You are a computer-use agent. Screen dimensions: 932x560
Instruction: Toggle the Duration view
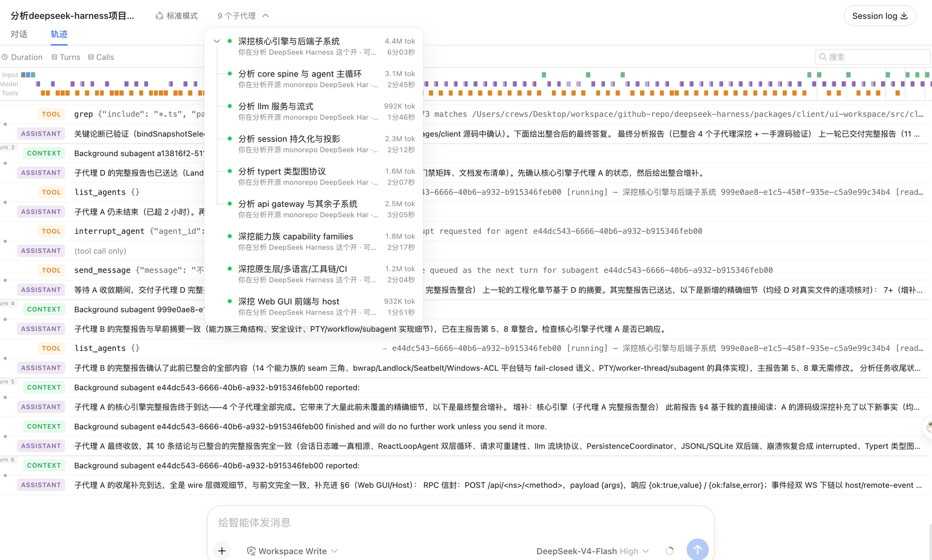tap(22, 57)
